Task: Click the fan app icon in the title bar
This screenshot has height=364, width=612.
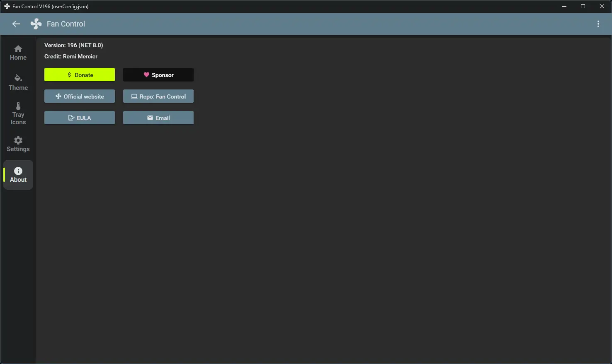Action: 7,6
